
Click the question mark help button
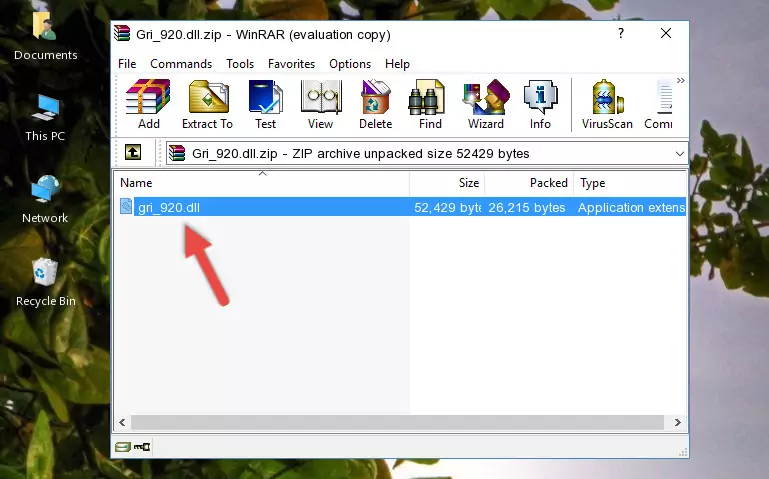coord(621,33)
